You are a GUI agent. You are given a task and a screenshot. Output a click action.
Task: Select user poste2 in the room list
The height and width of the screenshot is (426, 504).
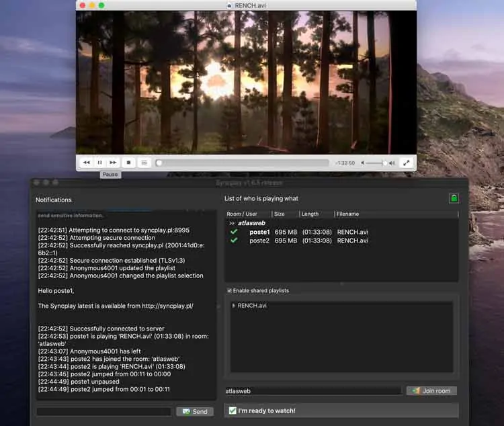[x=259, y=241]
